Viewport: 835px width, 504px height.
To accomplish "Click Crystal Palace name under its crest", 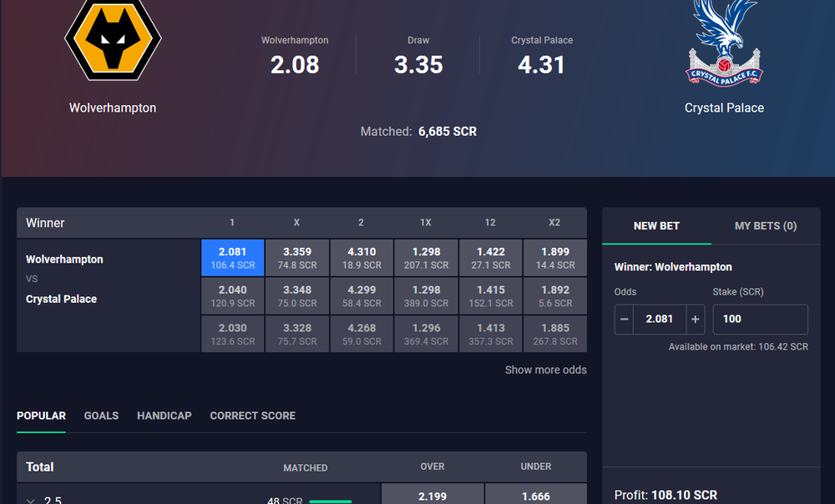I will click(x=724, y=108).
